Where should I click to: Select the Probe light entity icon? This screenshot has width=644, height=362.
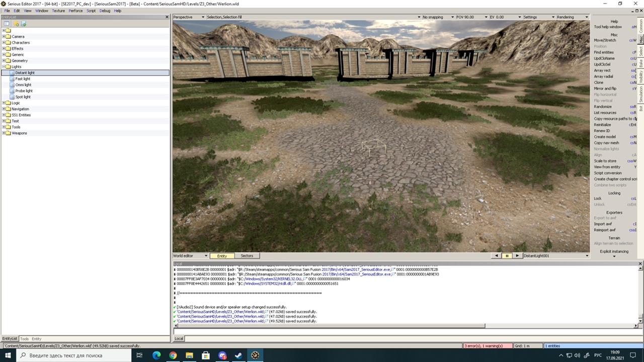coord(12,91)
